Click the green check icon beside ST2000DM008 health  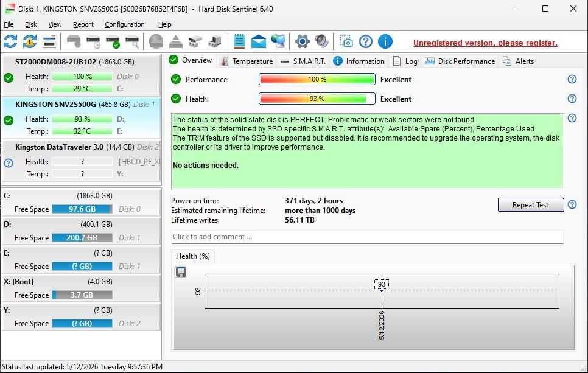click(9, 78)
